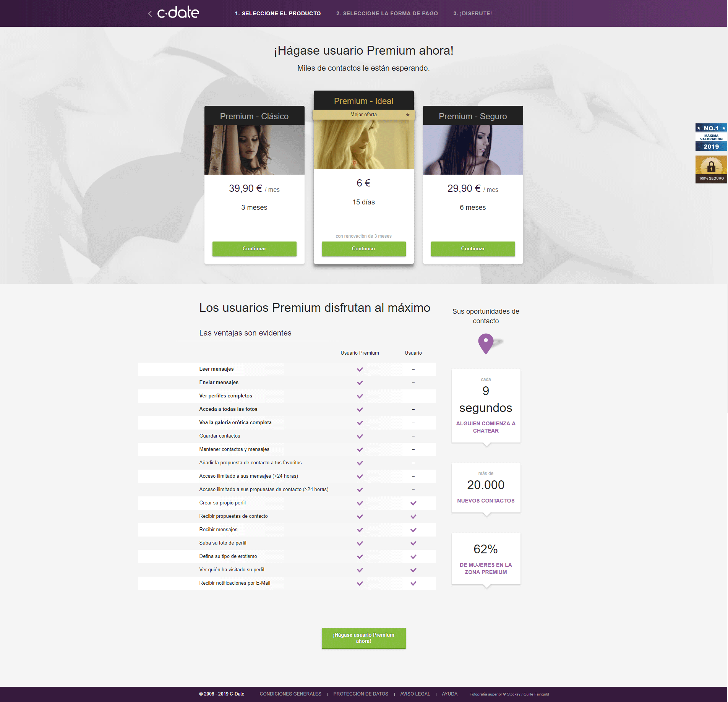Click the Usuario checkmark for Ver quién ha visitado
Screen dimensions: 728x702
click(x=413, y=570)
